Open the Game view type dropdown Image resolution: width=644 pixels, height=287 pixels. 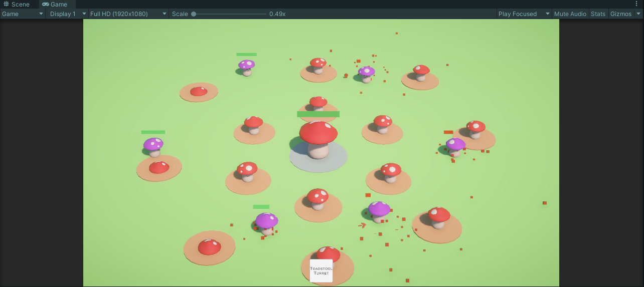[23, 14]
